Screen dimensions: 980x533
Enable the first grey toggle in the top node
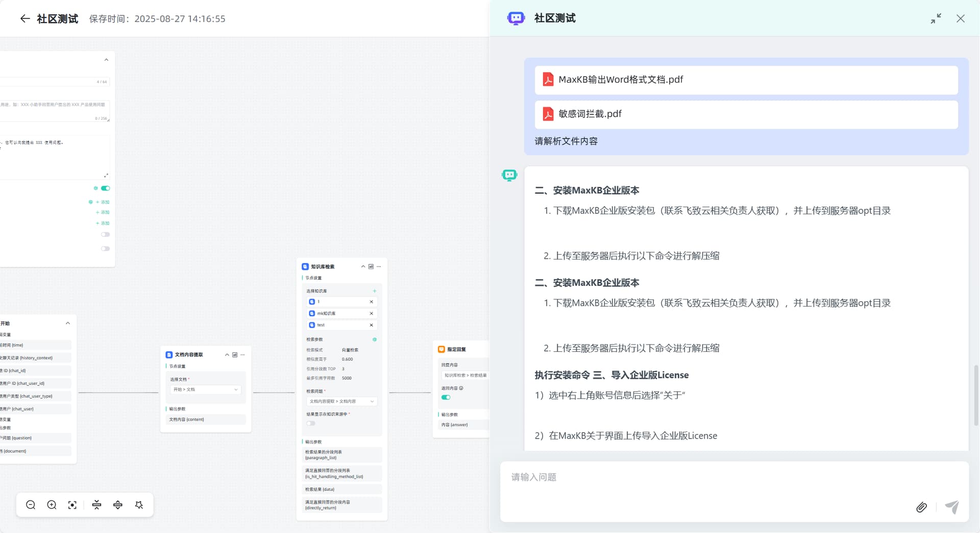pyautogui.click(x=106, y=234)
